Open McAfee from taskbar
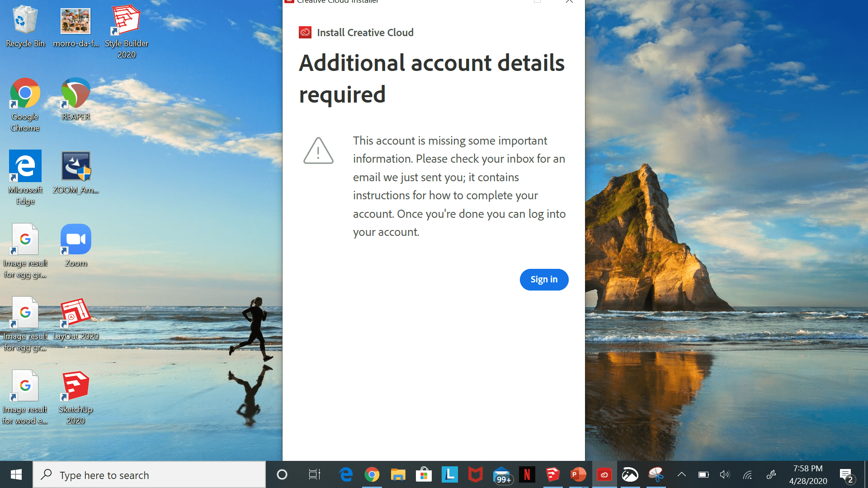Screen dimensions: 868x488 (x=475, y=475)
